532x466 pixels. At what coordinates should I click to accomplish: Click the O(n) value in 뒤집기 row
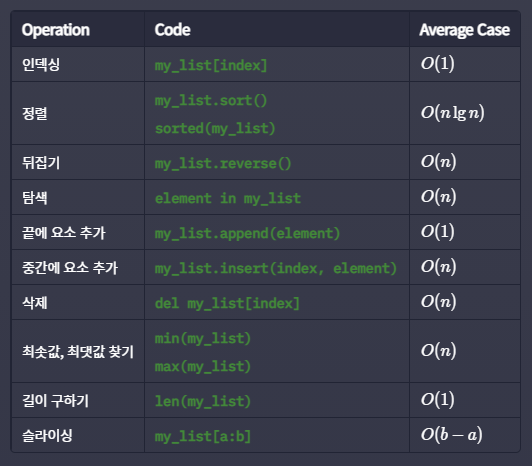[x=438, y=162]
